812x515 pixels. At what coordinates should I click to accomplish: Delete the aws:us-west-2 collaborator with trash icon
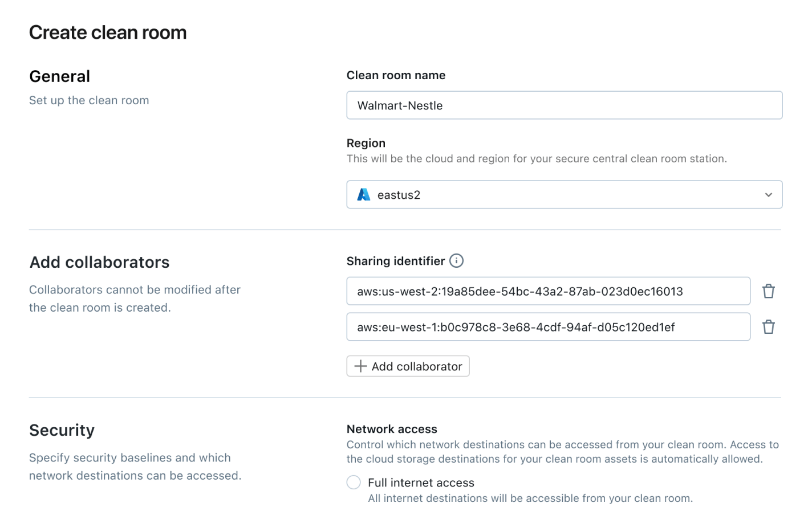point(768,291)
